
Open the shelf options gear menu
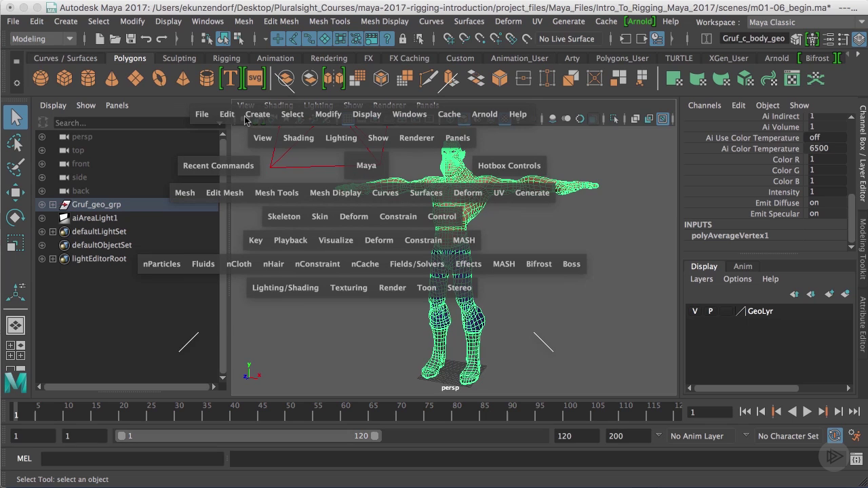click(x=17, y=83)
